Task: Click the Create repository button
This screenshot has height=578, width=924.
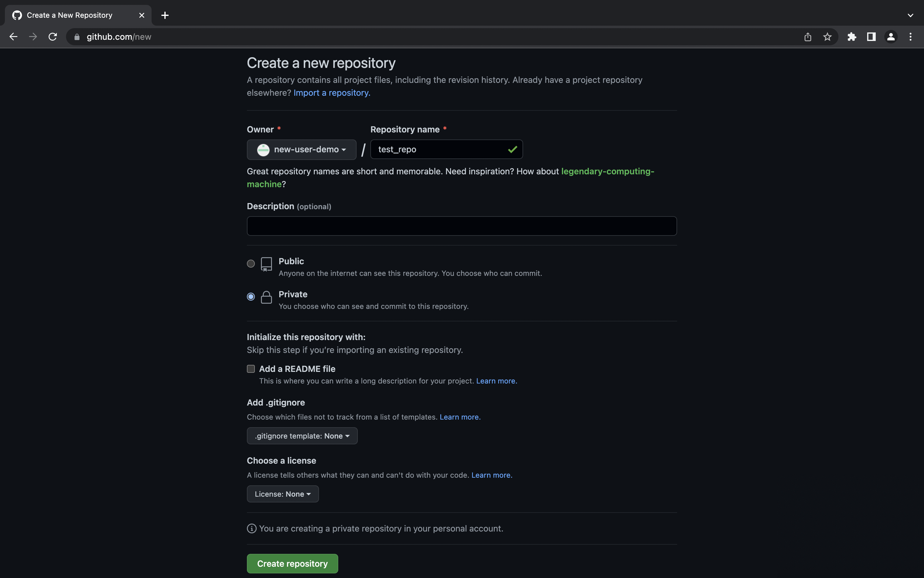Action: pos(292,563)
